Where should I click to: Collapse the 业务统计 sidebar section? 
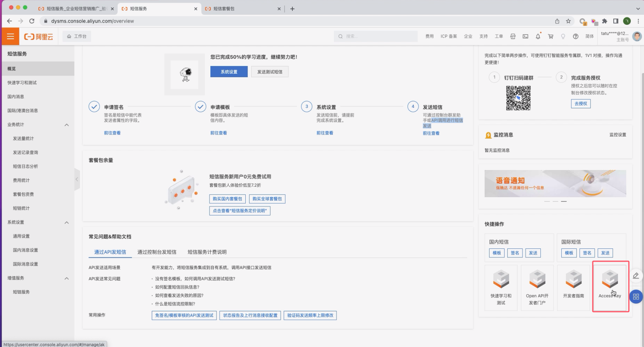[x=67, y=125]
